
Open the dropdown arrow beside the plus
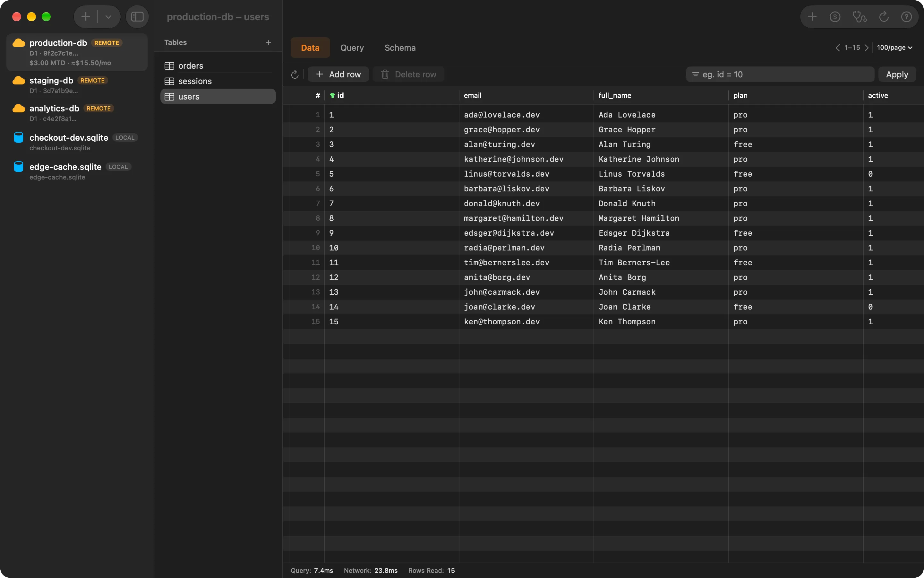[x=108, y=17]
